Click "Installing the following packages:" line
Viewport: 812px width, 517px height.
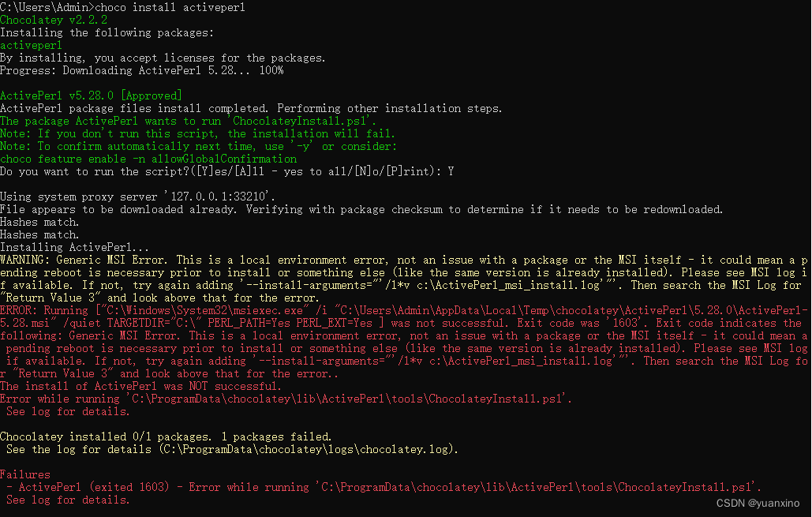pyautogui.click(x=107, y=32)
